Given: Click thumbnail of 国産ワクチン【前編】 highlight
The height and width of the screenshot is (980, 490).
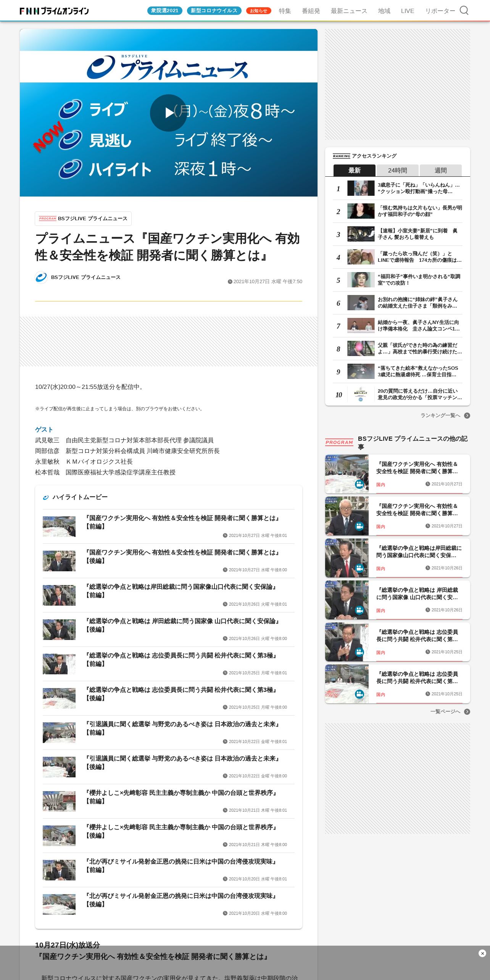Looking at the screenshot, I should click(x=59, y=527).
